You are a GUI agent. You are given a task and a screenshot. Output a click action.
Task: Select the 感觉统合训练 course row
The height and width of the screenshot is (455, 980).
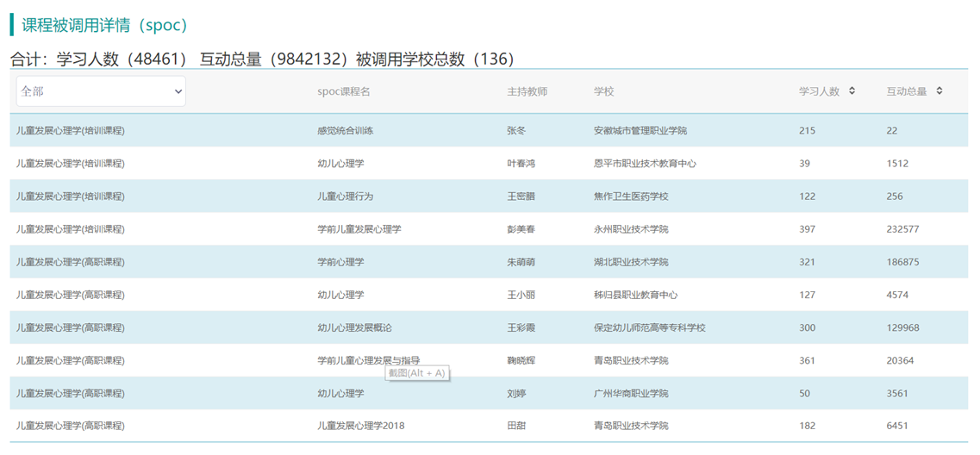[x=345, y=131]
